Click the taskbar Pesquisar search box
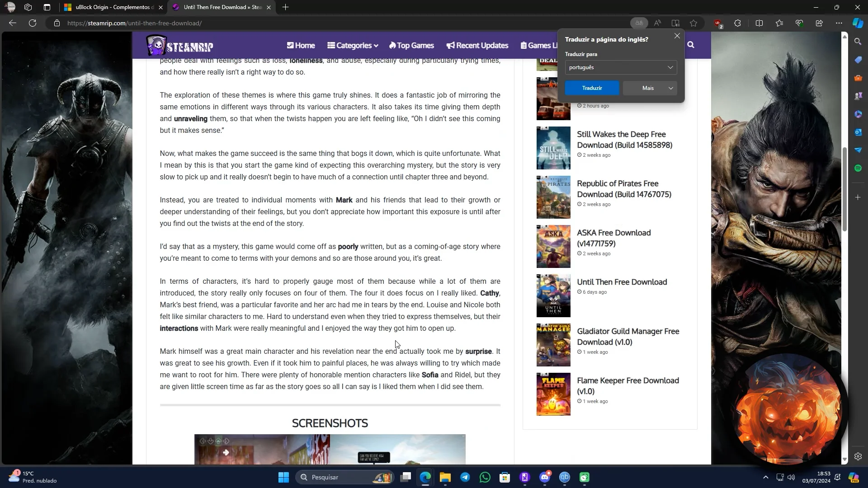 (344, 477)
